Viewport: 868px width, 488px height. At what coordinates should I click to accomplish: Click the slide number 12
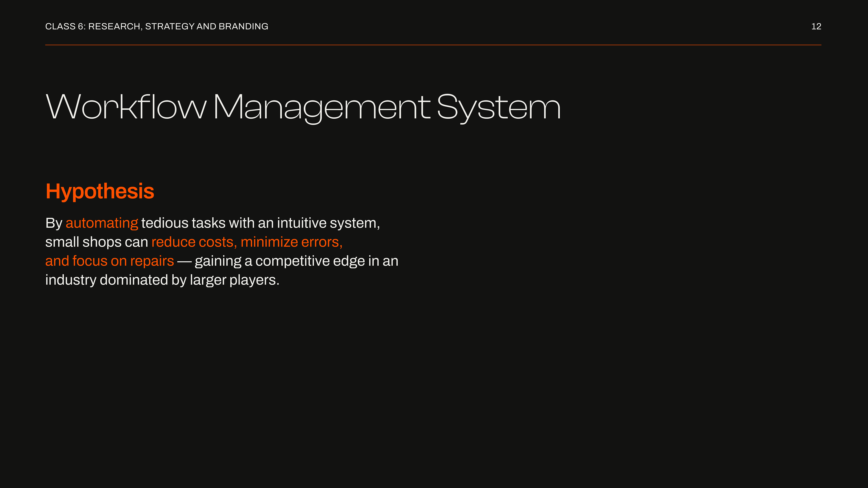(x=816, y=26)
